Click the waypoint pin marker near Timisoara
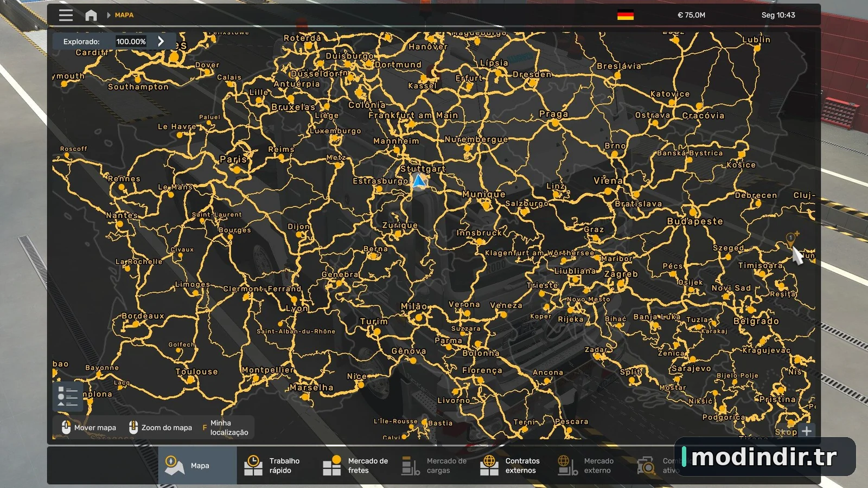 click(792, 239)
